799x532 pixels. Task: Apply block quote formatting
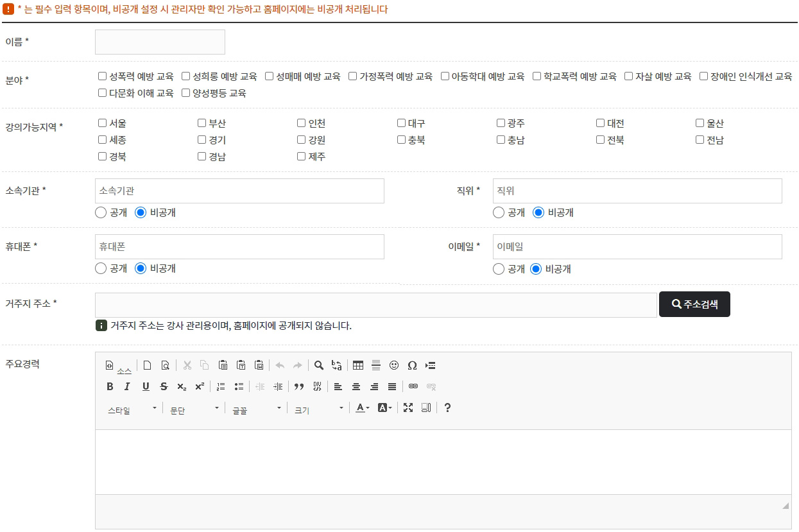pyautogui.click(x=298, y=386)
